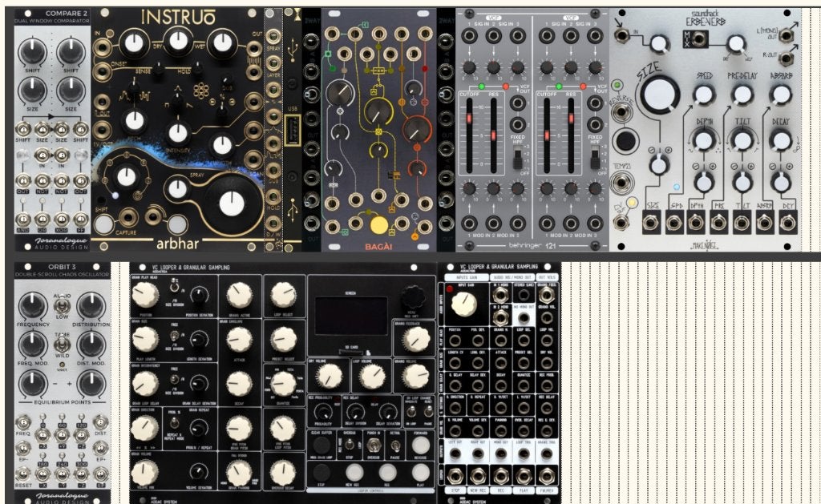Screen dimensions: 821x504
Task: Click the L (MONO) OUT jack on Erbe-Verb
Action: [x=785, y=35]
